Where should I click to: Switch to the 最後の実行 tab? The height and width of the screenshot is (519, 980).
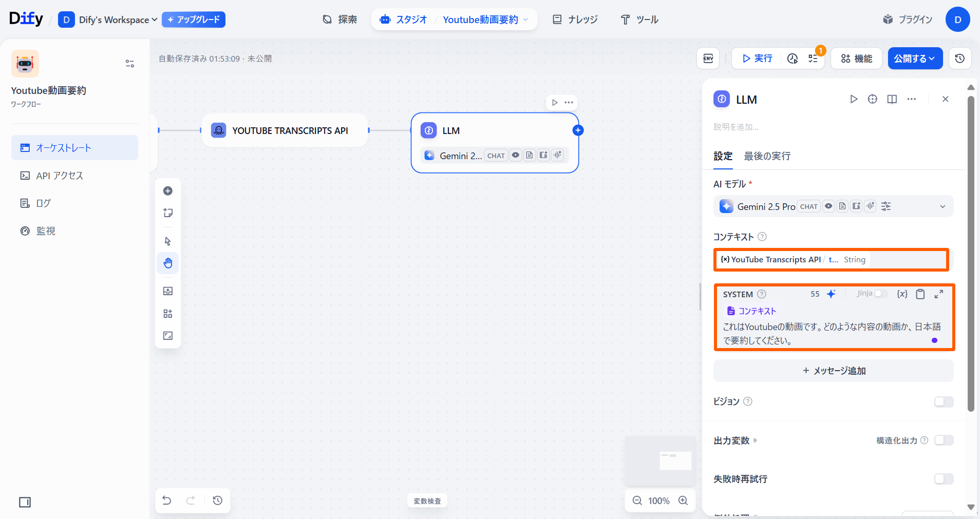click(x=767, y=156)
